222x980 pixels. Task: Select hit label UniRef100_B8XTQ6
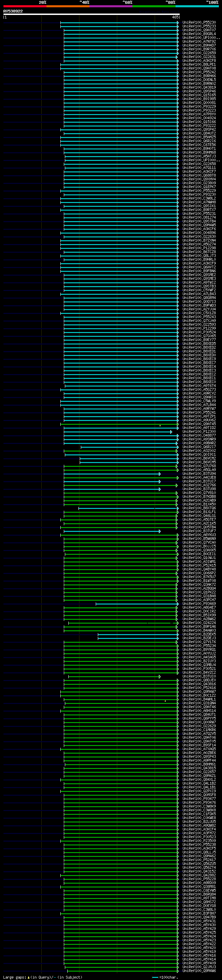[x=199, y=508]
